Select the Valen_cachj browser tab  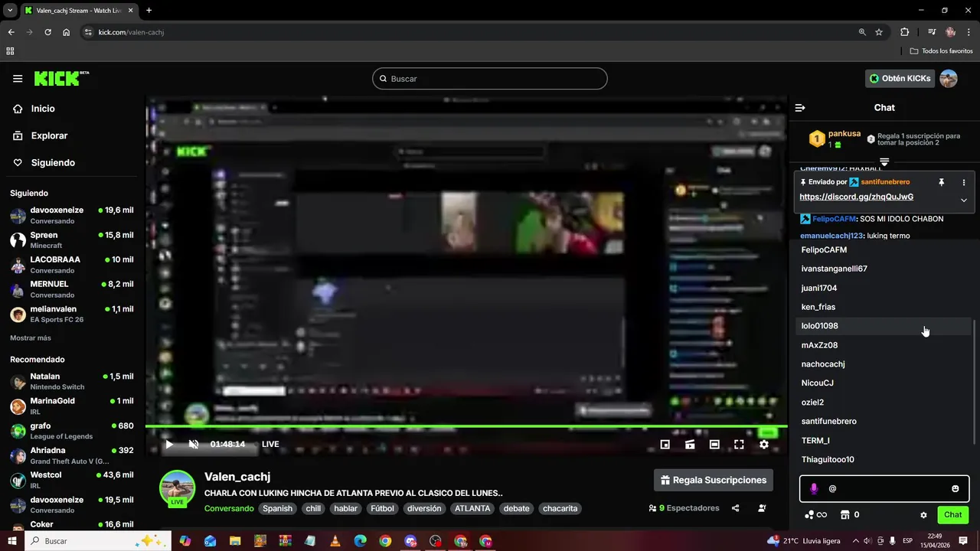pyautogui.click(x=78, y=11)
